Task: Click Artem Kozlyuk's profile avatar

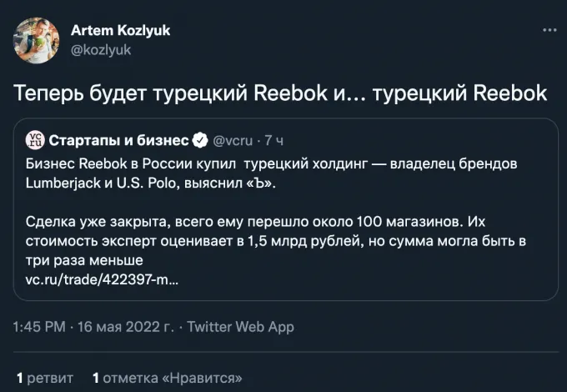Action: pyautogui.click(x=37, y=39)
